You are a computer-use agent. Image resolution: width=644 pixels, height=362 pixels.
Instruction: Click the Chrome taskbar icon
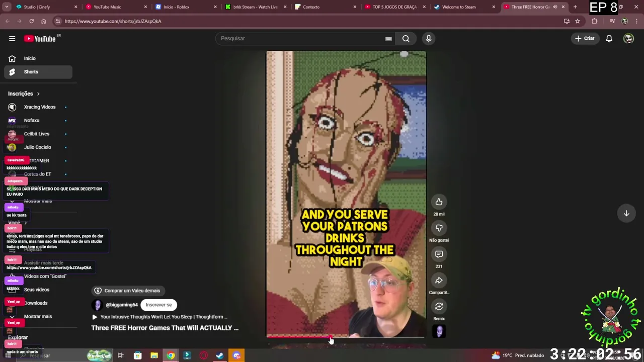pyautogui.click(x=171, y=355)
